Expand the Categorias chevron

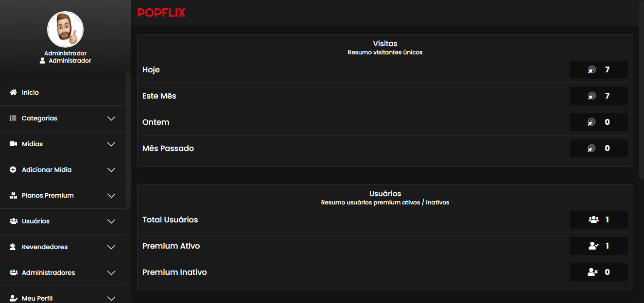[111, 118]
